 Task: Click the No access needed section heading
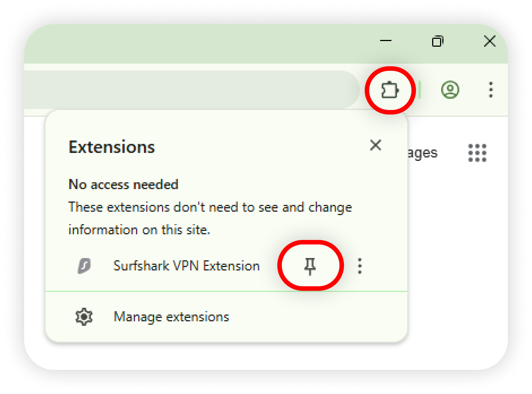click(123, 185)
